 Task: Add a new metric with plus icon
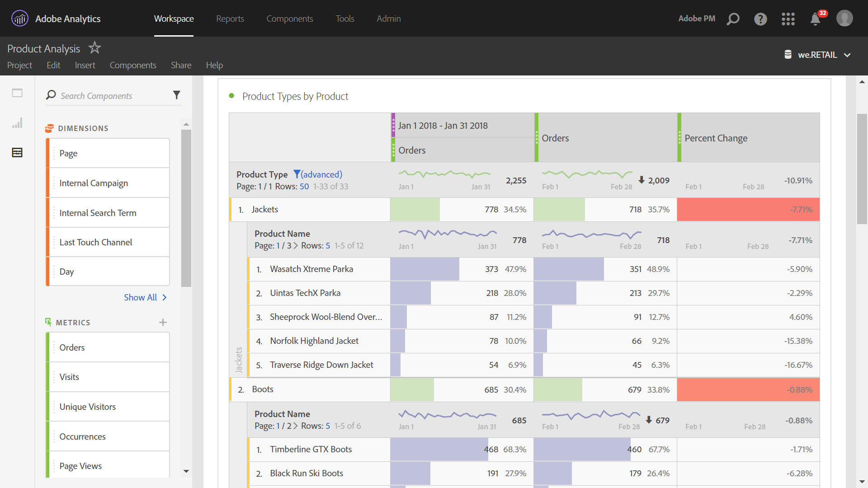pyautogui.click(x=163, y=322)
